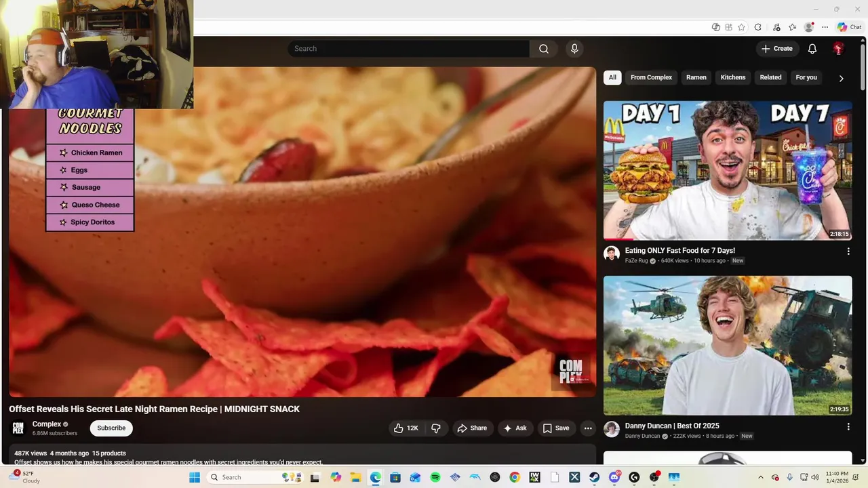The width and height of the screenshot is (868, 488).
Task: Open Outlook from taskbar
Action: [415, 477]
